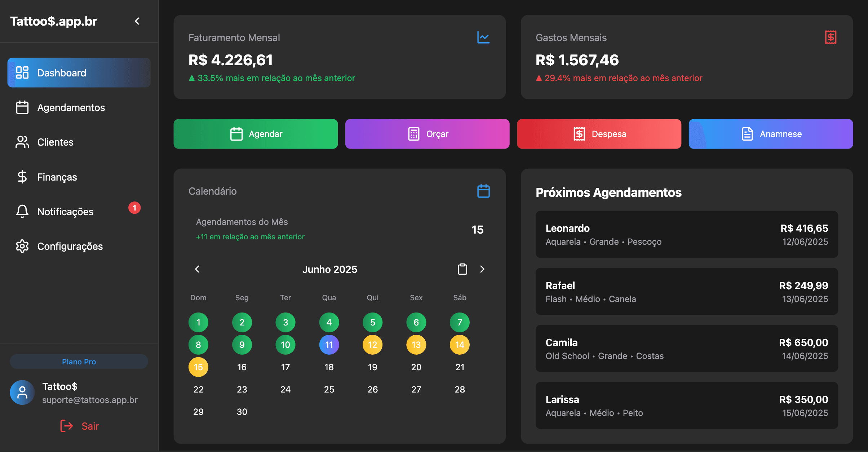868x452 pixels.
Task: Open Configurações via the gear icon
Action: [x=22, y=246]
